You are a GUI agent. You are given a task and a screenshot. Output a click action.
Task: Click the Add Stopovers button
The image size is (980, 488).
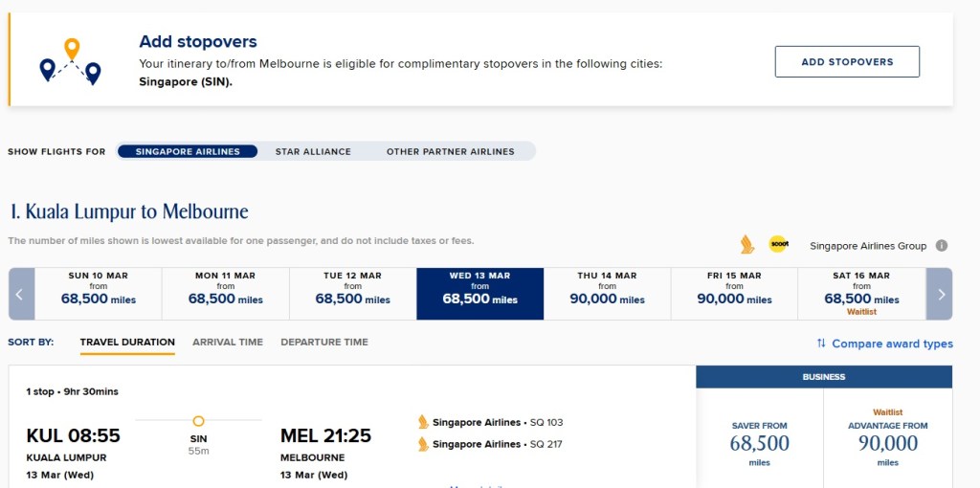(x=847, y=61)
